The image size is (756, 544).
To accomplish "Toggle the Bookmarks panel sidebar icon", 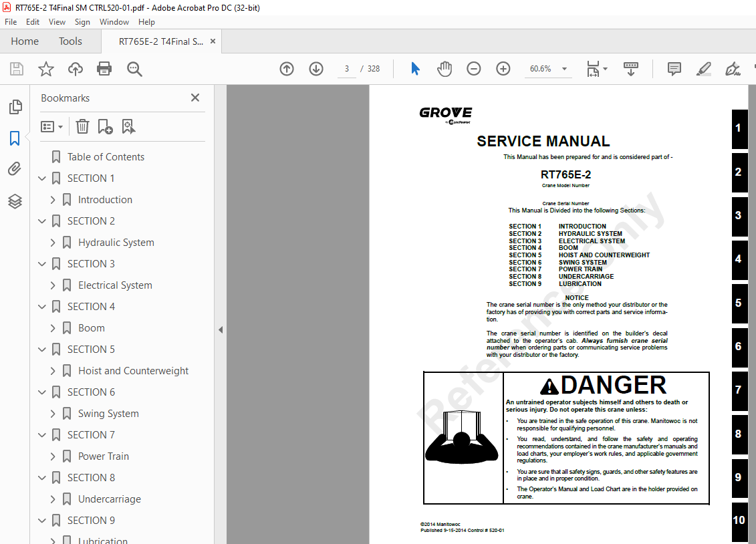I will coord(15,138).
